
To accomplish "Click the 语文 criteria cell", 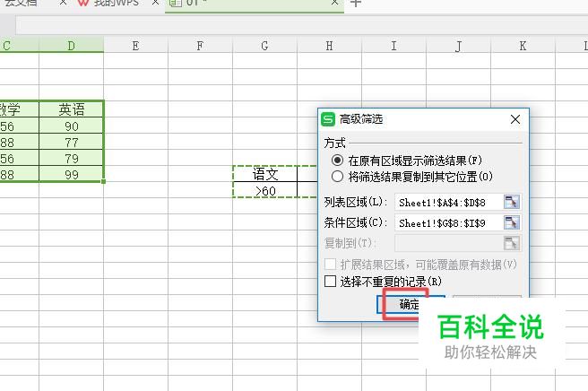I will (265, 174).
